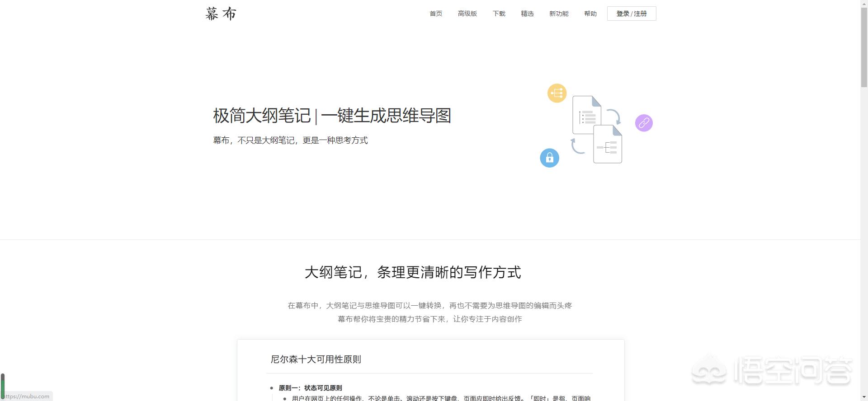Click heading 极简大纲笔记 | 一键生成思维导图
The height and width of the screenshot is (401, 868).
point(332,116)
